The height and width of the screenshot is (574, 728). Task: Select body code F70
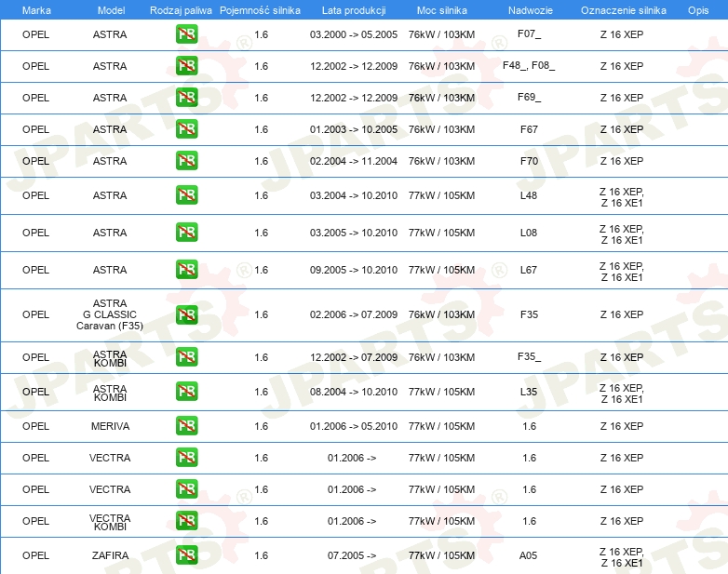(529, 161)
